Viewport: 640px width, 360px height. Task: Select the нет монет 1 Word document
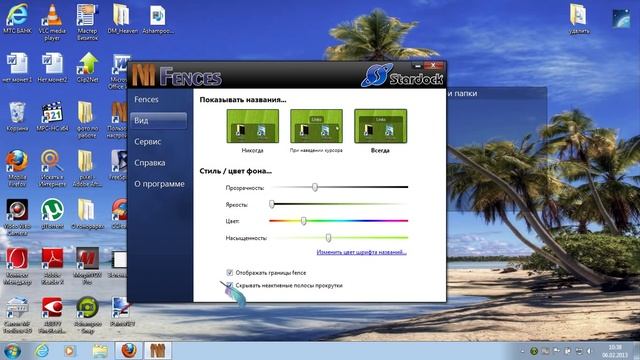click(x=17, y=68)
